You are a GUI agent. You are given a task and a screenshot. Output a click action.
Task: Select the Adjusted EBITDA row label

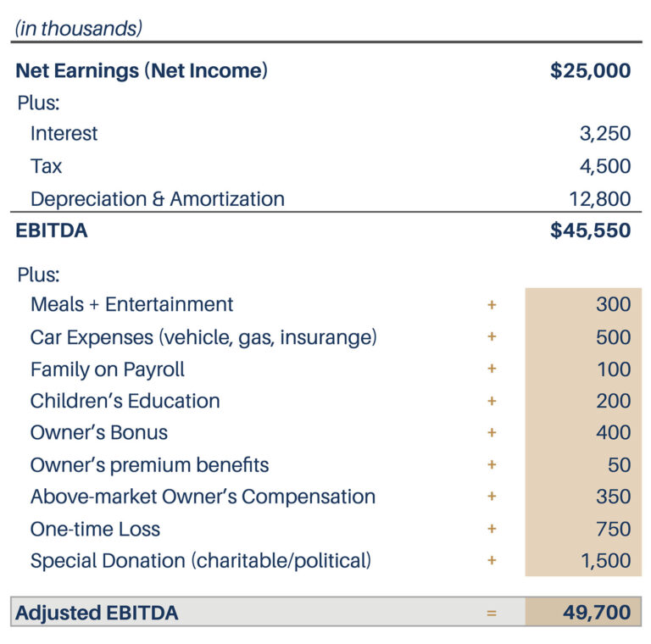[97, 613]
